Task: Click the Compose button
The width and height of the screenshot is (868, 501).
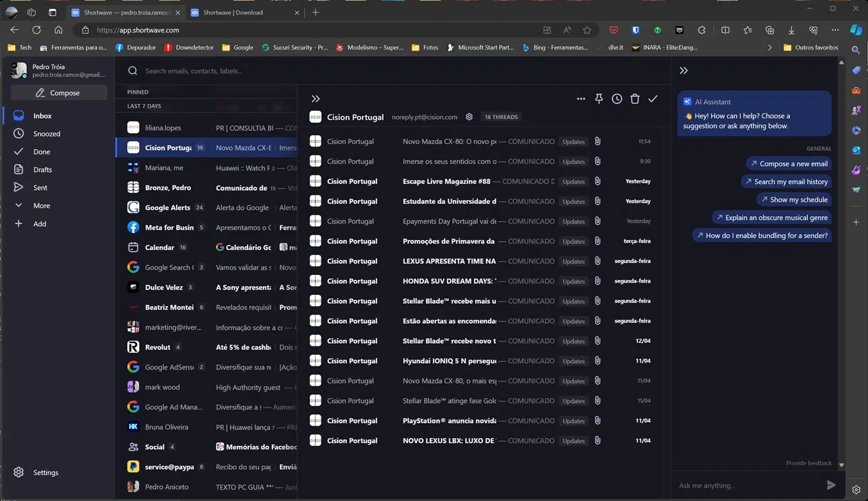Action: pos(59,93)
